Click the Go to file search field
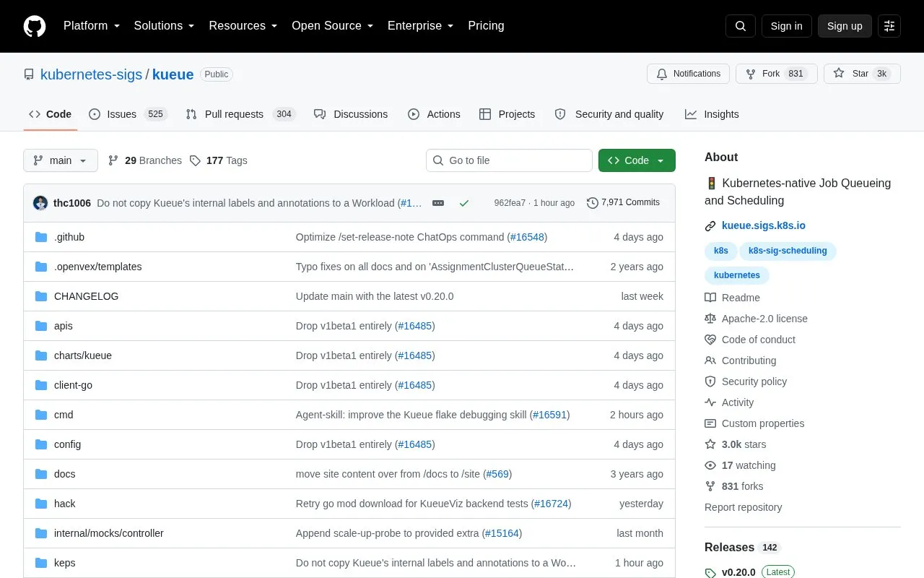 509,160
